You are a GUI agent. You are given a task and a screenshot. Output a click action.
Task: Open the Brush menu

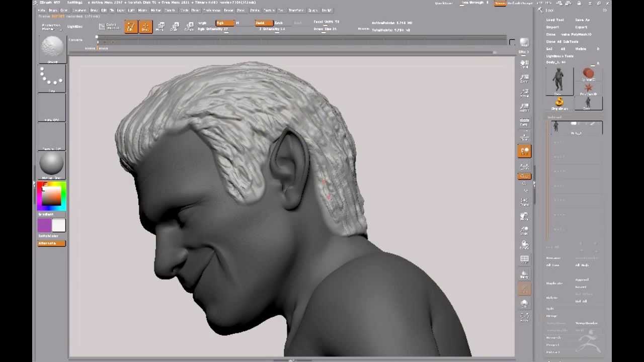click(52, 10)
